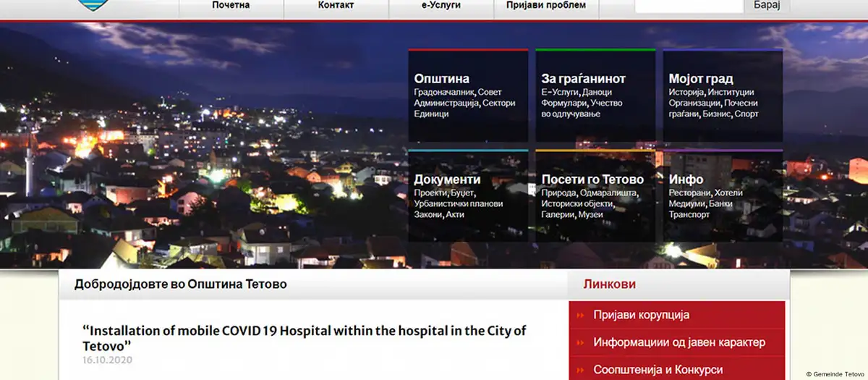This screenshot has height=380, width=868.
Task: Select the Мојот град tile
Action: click(x=723, y=96)
